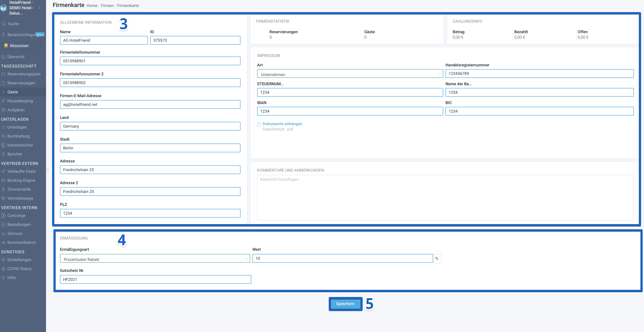
Task: Click the notifications bell icon
Action: pyautogui.click(x=4, y=35)
